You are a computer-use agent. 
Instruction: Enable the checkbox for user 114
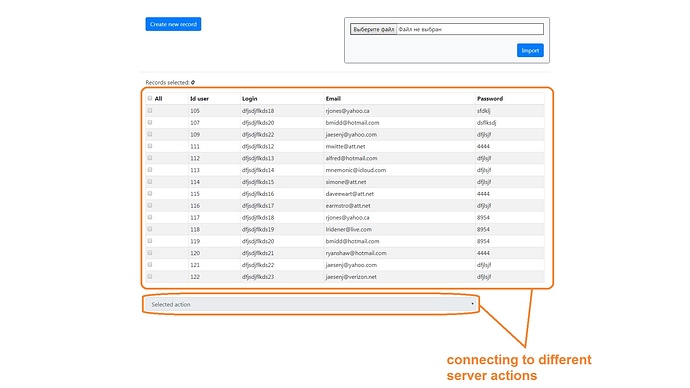click(150, 182)
